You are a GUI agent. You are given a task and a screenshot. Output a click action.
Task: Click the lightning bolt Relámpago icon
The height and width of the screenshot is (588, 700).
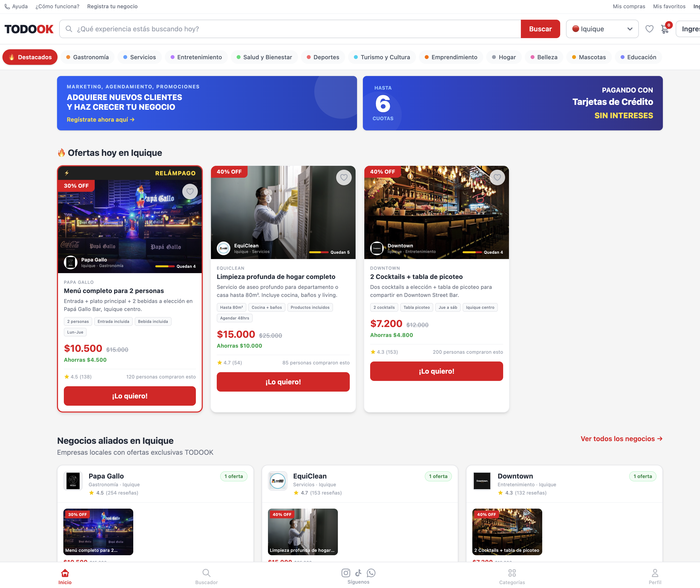tap(67, 173)
